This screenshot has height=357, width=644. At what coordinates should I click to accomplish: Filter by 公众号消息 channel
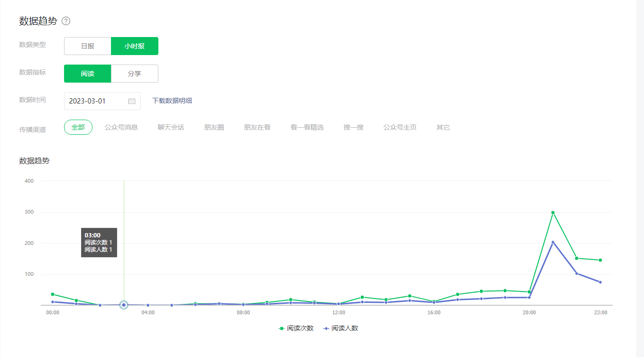[x=121, y=127]
